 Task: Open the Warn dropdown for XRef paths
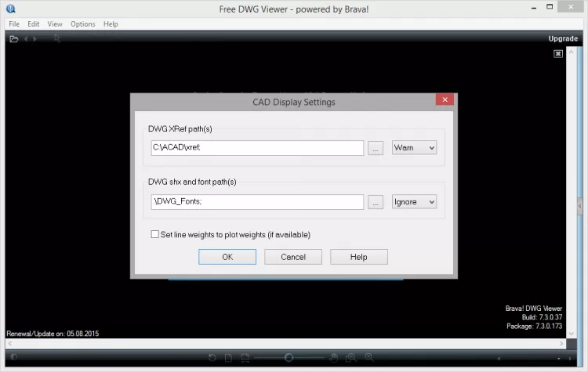(x=414, y=147)
